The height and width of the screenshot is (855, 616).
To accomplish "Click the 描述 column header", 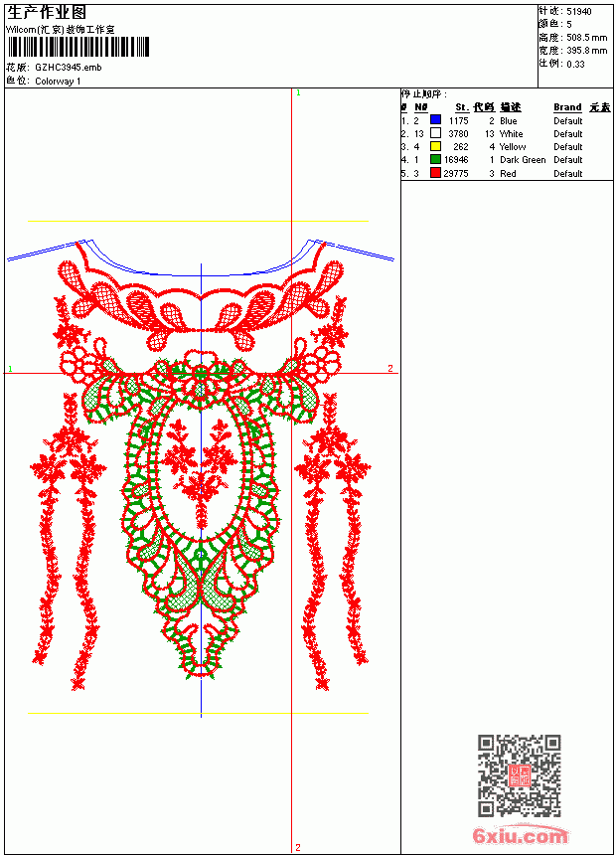I will click(511, 107).
